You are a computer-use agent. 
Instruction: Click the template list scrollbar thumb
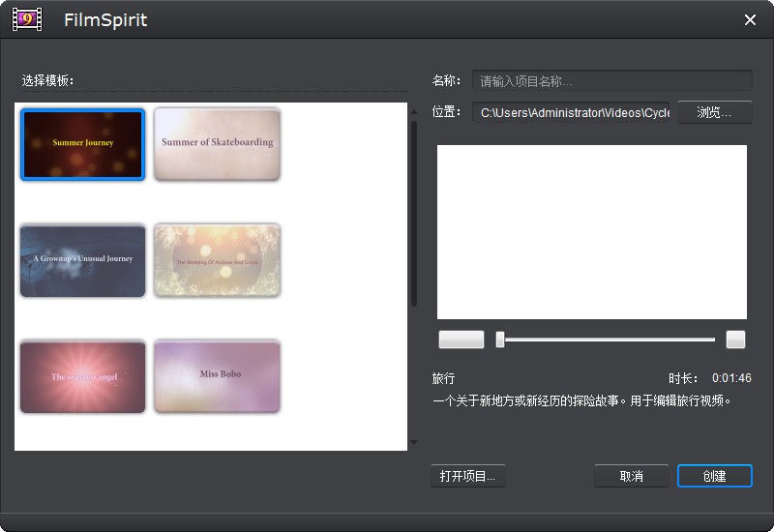[414, 214]
